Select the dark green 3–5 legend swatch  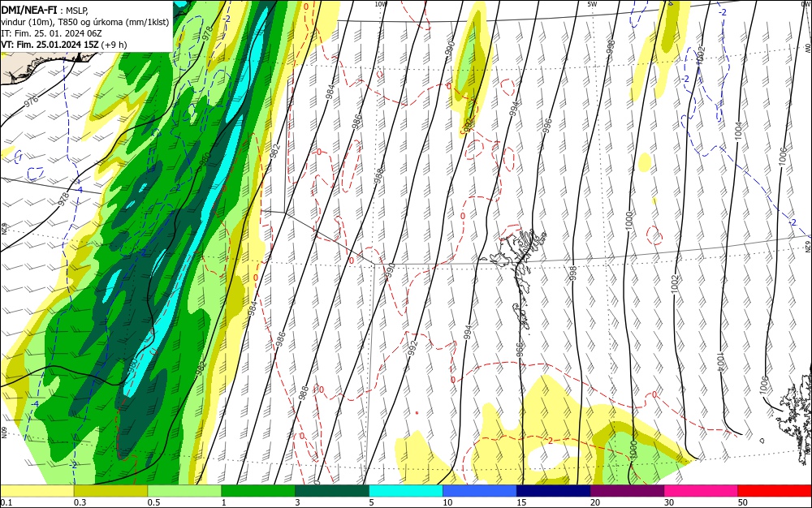332,491
